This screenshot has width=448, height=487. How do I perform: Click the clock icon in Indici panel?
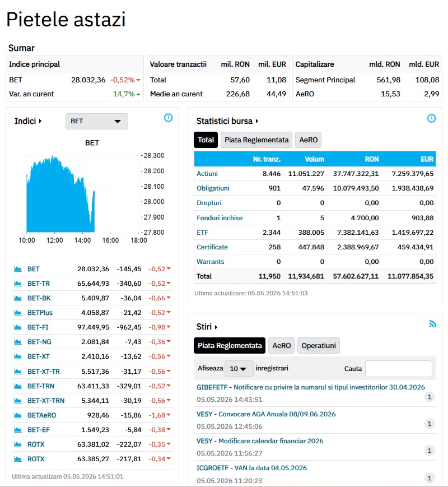point(168,118)
